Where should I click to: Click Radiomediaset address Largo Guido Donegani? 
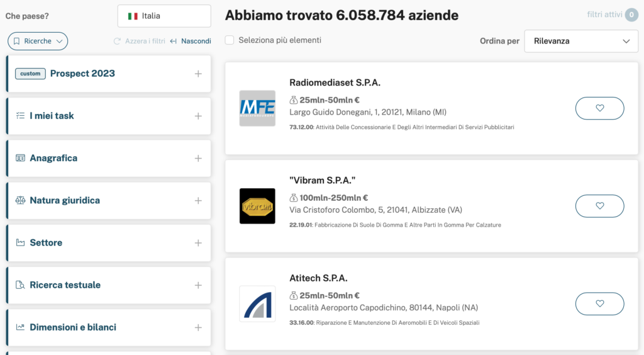pyautogui.click(x=368, y=112)
